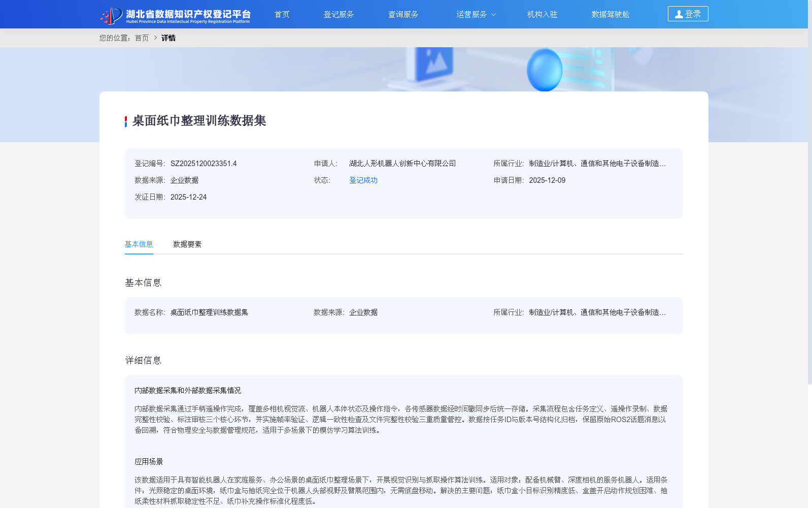Image resolution: width=812 pixels, height=508 pixels.
Task: Click issue date 2025-12-24
Action: [188, 197]
